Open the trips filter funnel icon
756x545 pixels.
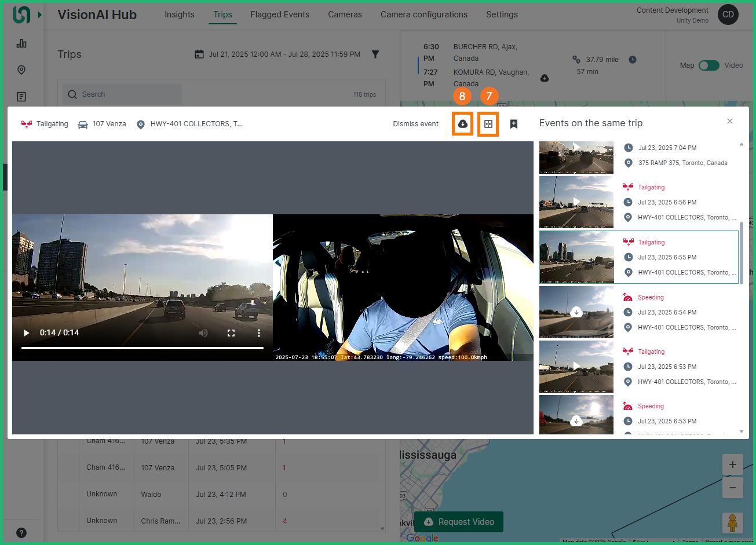point(375,54)
